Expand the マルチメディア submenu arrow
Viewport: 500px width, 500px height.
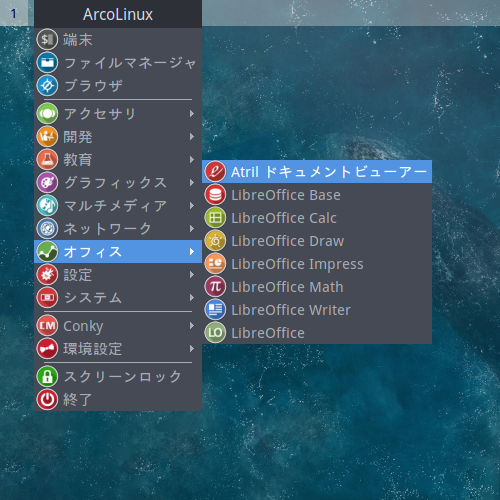click(x=192, y=206)
